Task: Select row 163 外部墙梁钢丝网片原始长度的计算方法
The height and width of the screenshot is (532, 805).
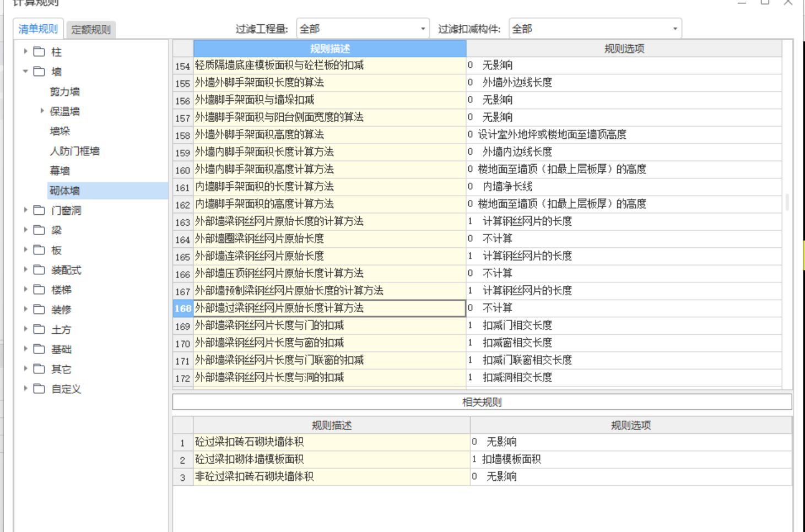Action: coord(329,221)
